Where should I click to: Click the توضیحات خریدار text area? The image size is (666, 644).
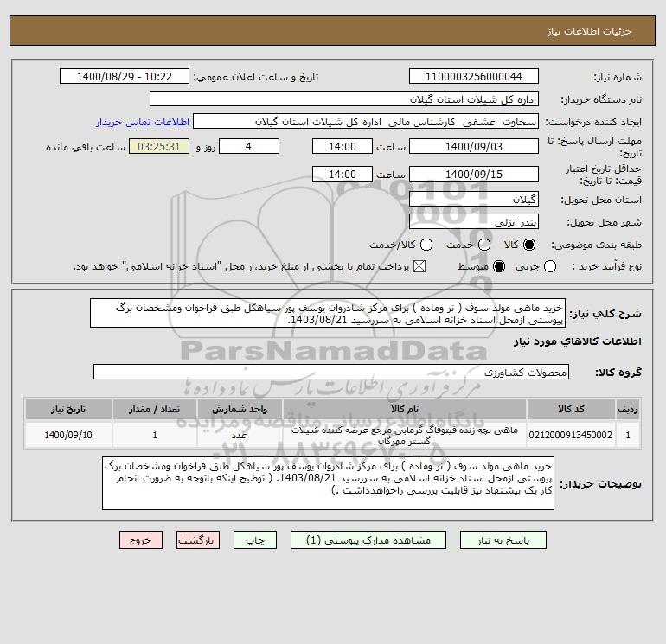(x=329, y=483)
